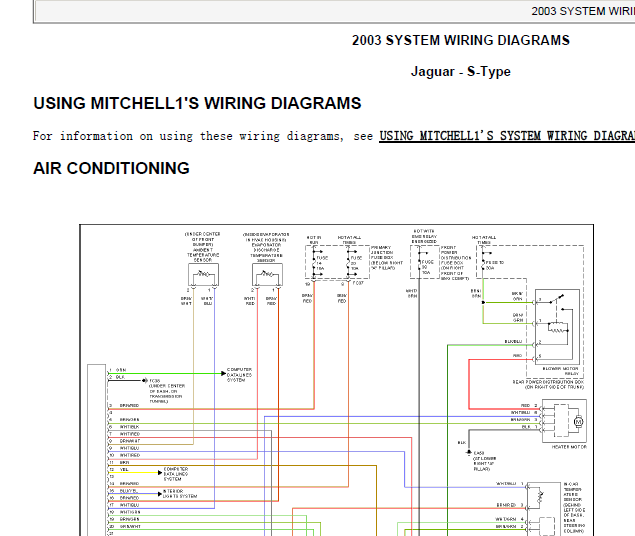The width and height of the screenshot is (635, 536).
Task: Click the Jaguar - S-Type subtitle
Action: click(x=460, y=72)
